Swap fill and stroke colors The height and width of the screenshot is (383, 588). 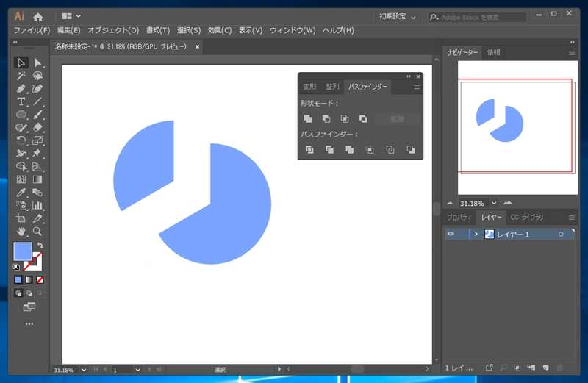point(40,246)
